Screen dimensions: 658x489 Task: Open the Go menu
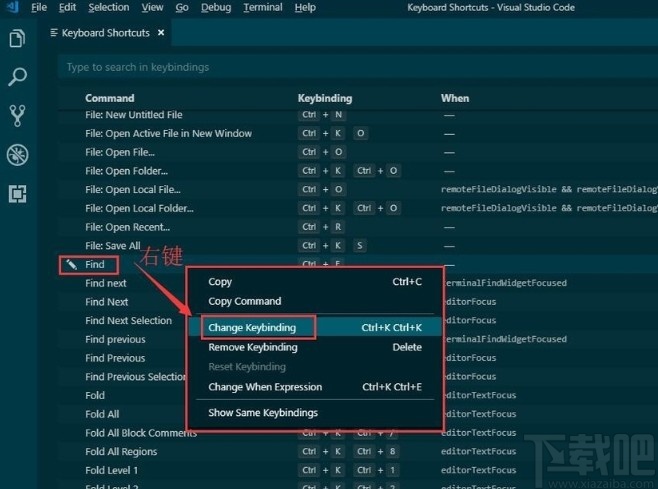click(182, 8)
